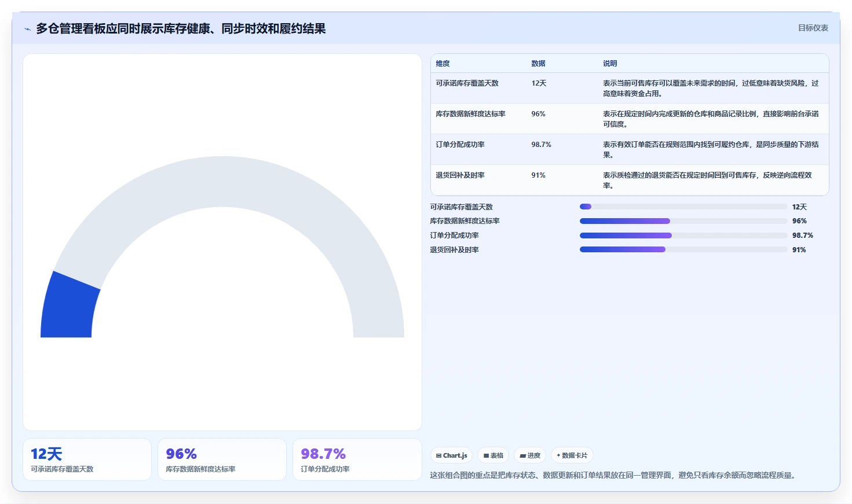The width and height of the screenshot is (852, 504).
Task: Click the 12天 value in the table
Action: click(x=539, y=83)
